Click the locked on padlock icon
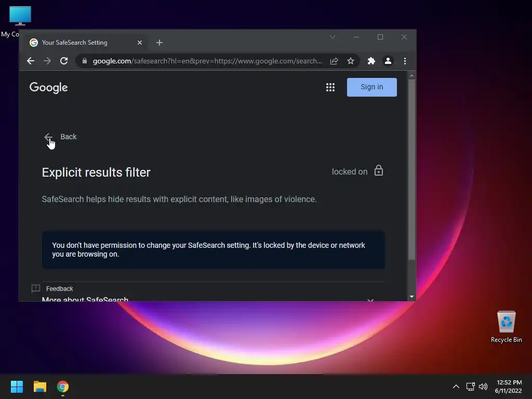 click(x=379, y=170)
